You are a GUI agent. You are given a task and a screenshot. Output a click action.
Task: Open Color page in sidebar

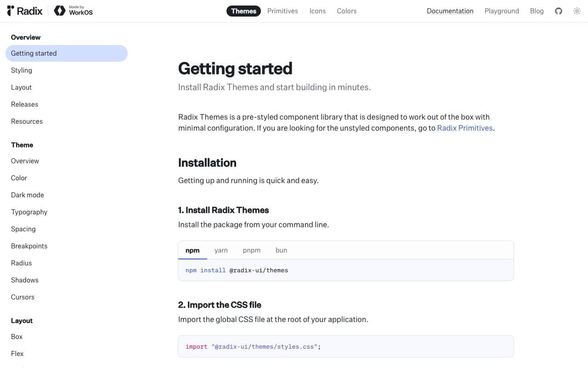pyautogui.click(x=67, y=178)
